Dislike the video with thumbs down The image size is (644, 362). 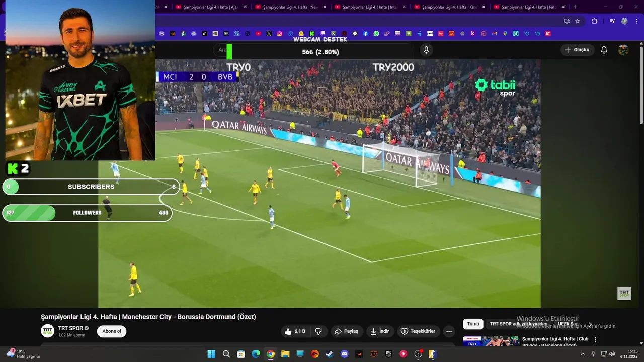pyautogui.click(x=318, y=331)
